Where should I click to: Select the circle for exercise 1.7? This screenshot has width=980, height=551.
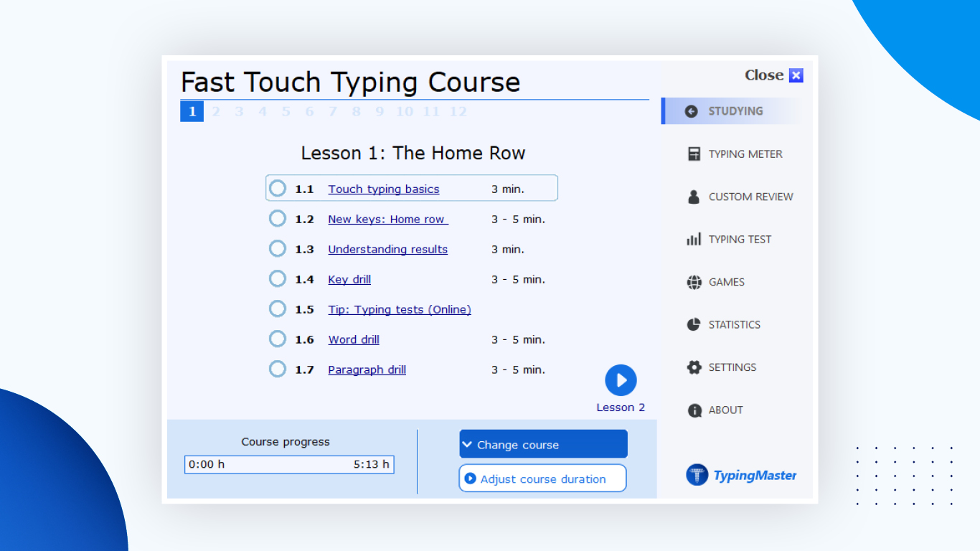[x=278, y=369]
